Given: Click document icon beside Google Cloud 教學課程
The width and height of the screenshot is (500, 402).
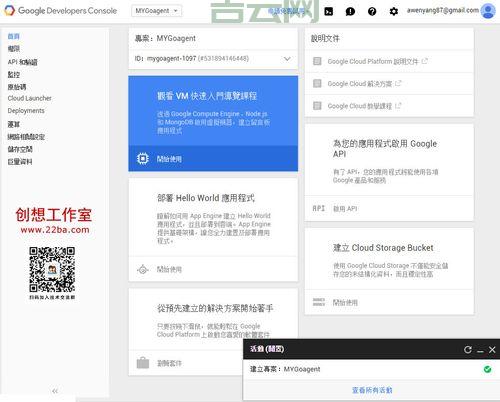Looking at the screenshot, I should tap(317, 106).
